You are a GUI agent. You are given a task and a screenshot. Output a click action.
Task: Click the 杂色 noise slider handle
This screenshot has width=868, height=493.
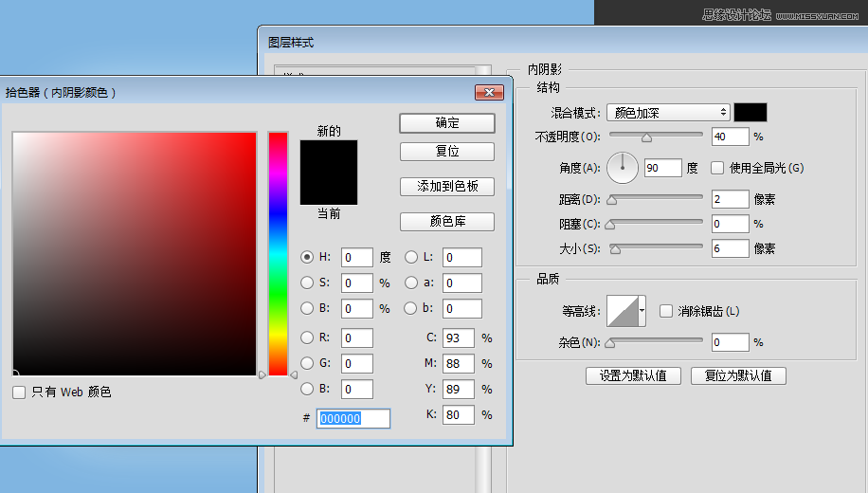tap(609, 343)
